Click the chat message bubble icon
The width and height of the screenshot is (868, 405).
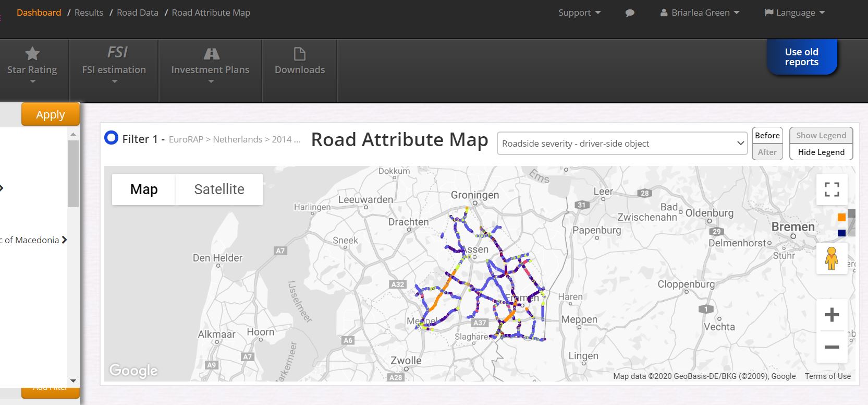click(630, 13)
